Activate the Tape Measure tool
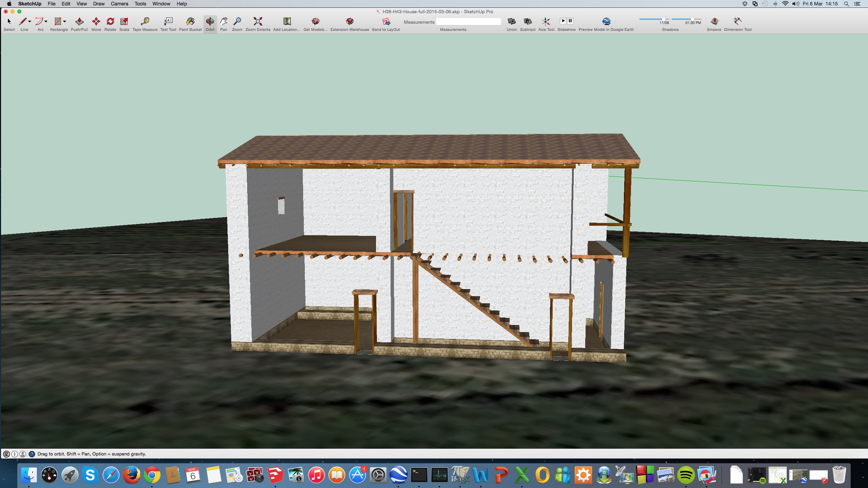This screenshot has height=488, width=868. click(145, 22)
